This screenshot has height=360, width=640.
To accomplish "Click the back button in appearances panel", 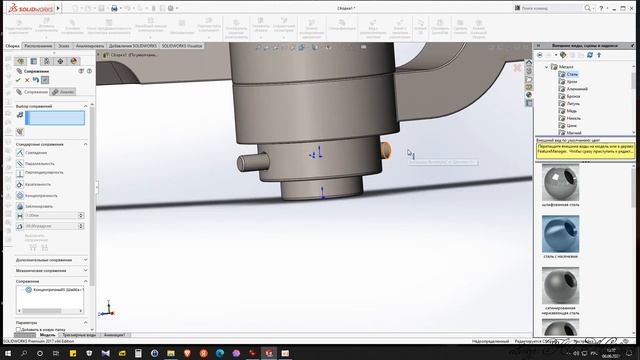I will (x=540, y=55).
